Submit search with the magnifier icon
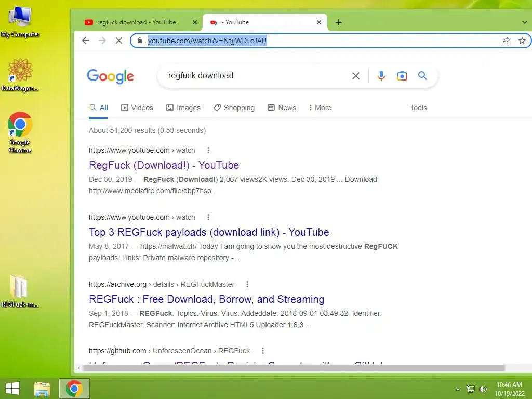 422,75
